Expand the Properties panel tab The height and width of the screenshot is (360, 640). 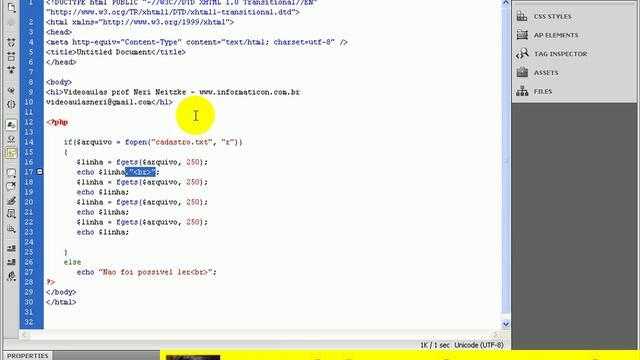click(27, 356)
